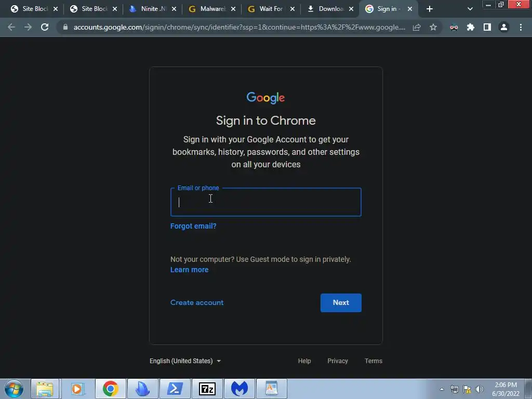532x399 pixels.
Task: Open the Help link in footer
Action: (304, 361)
